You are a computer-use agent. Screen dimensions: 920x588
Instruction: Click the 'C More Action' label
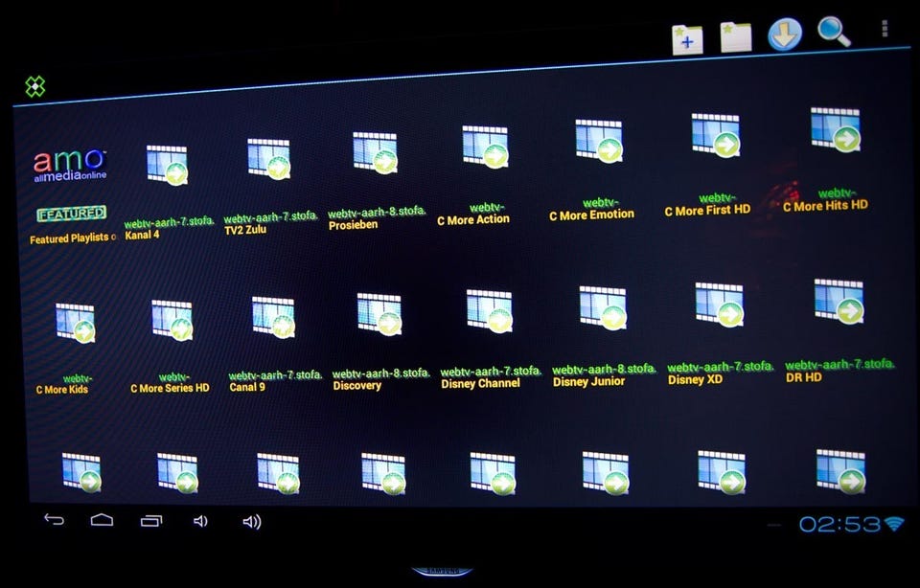472,220
